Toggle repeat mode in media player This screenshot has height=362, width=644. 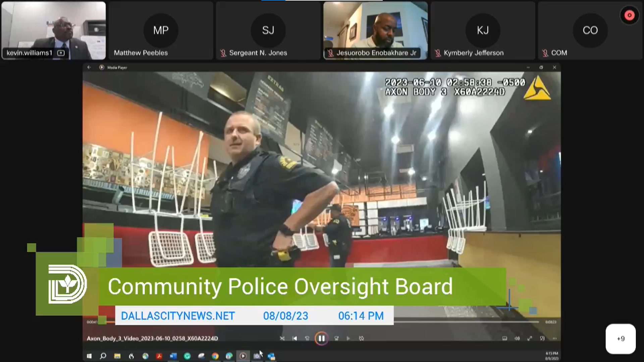(x=361, y=338)
